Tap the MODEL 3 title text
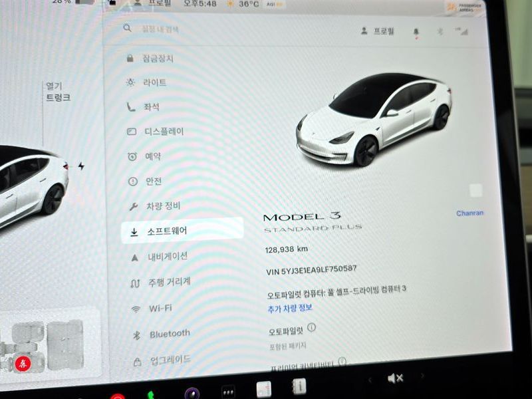This screenshot has width=532, height=399. [x=302, y=217]
